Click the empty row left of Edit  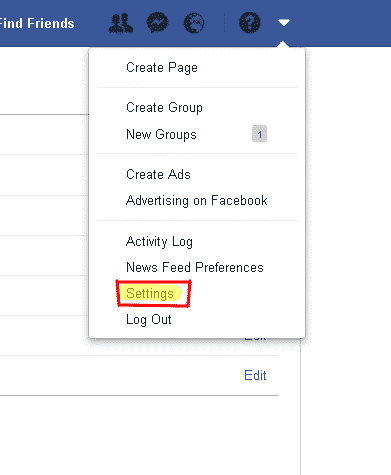pyautogui.click(x=120, y=375)
